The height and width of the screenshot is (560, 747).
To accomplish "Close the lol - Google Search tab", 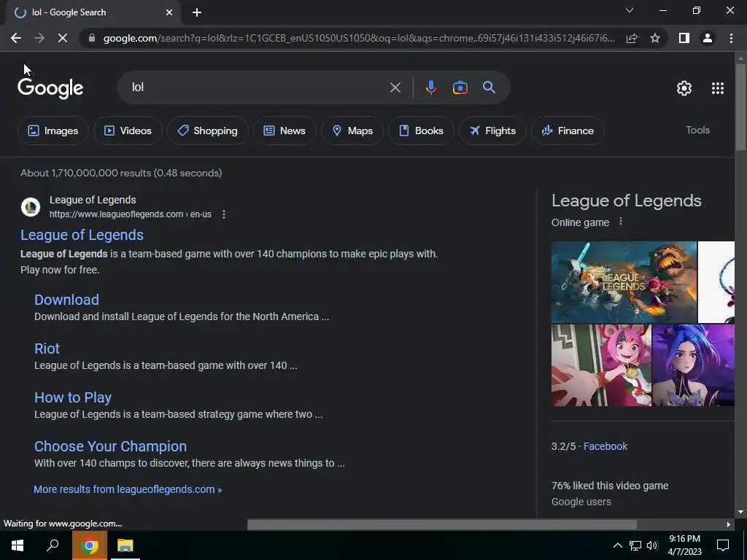I will click(169, 12).
